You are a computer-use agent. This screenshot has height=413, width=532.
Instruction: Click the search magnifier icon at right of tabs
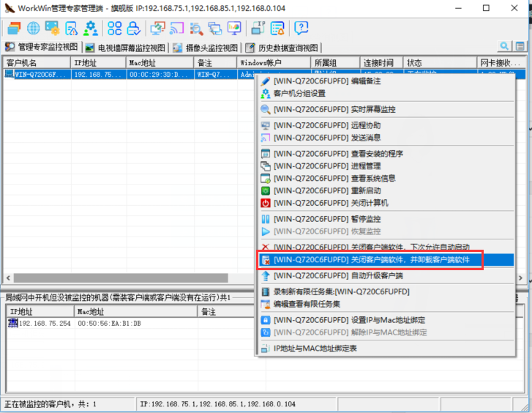[504, 46]
